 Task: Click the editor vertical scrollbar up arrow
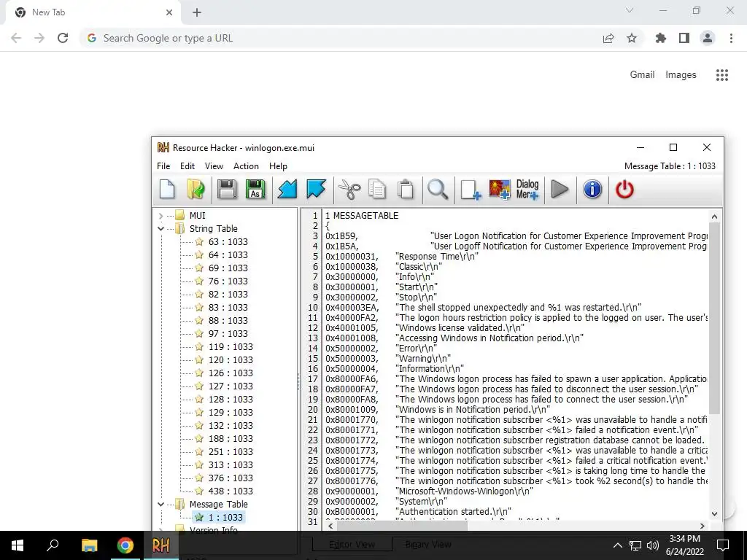coord(714,217)
